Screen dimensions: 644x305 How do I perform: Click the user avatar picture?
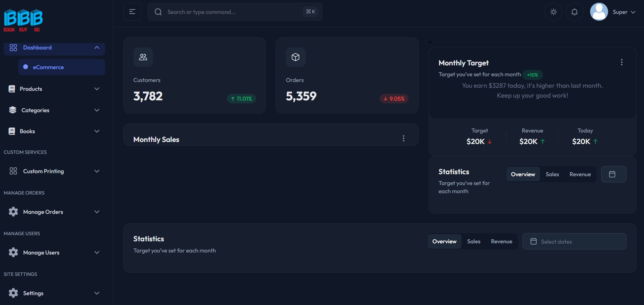click(x=599, y=12)
